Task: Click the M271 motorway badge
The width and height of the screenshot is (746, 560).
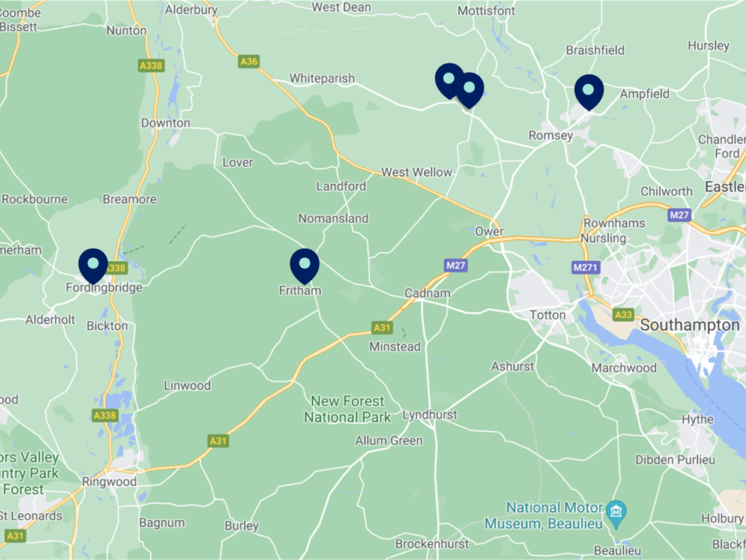Action: 585,267
